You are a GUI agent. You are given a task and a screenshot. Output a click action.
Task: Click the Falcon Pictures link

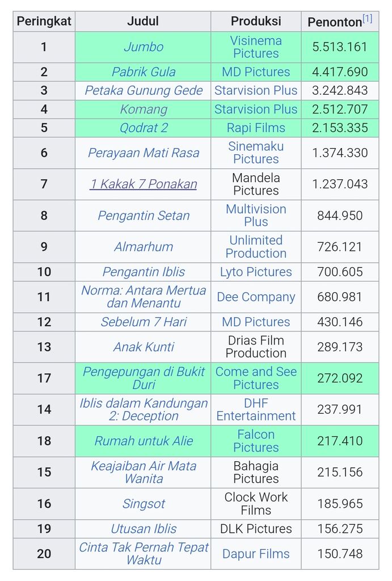coord(256,440)
